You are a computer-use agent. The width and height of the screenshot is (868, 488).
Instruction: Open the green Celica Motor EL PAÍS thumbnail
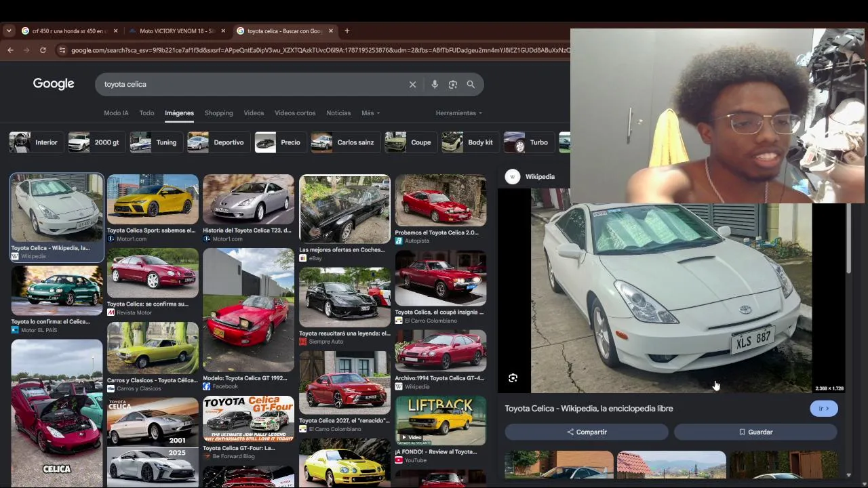click(x=57, y=290)
